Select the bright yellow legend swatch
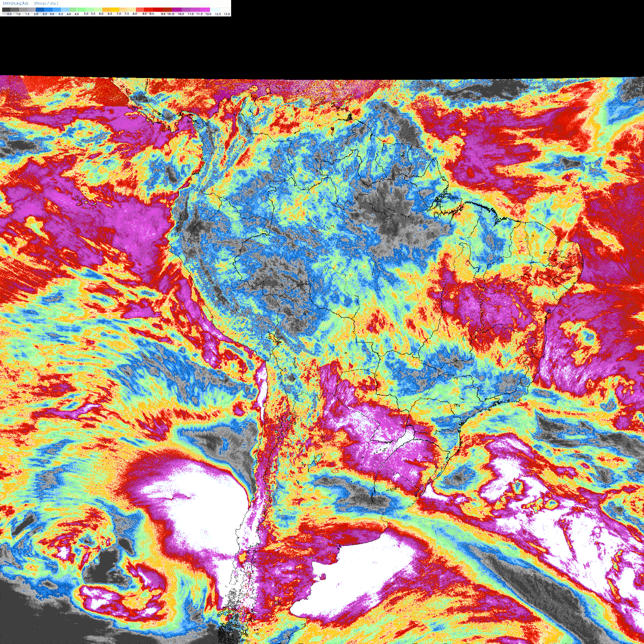 click(115, 10)
